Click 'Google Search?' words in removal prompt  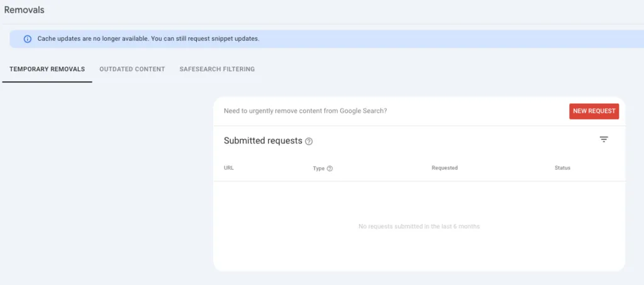[363, 111]
